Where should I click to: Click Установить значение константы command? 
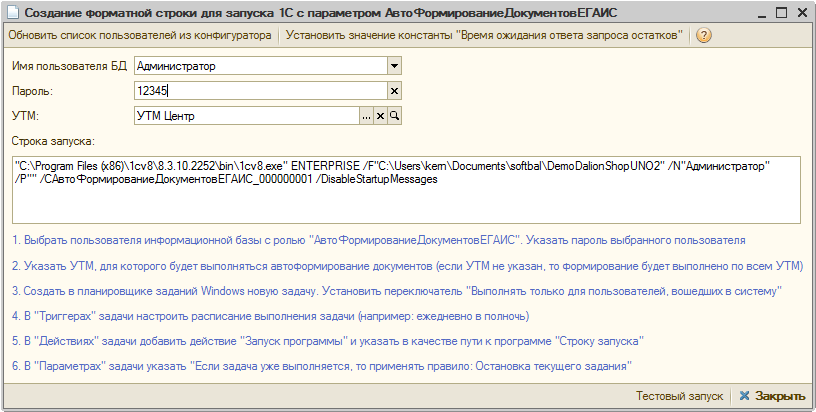(484, 35)
